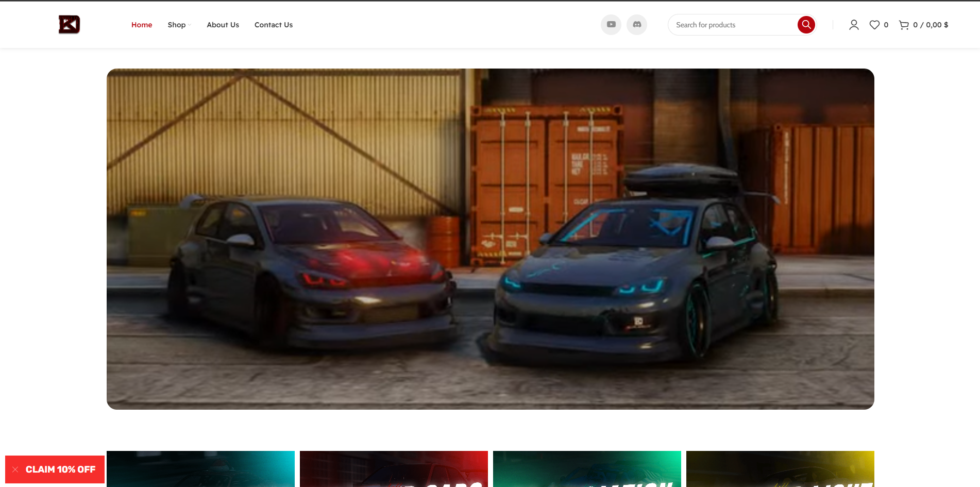
Task: Open the YouTube channel icon
Action: 611,25
